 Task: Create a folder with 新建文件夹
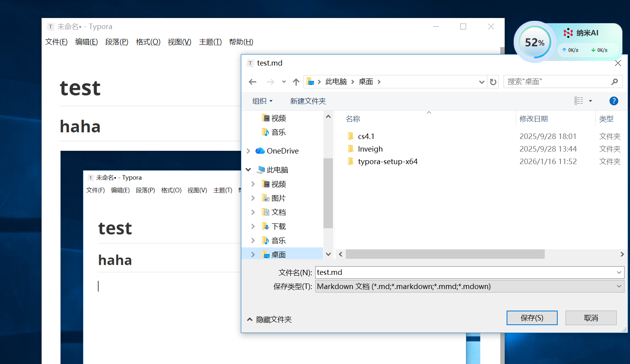(308, 101)
